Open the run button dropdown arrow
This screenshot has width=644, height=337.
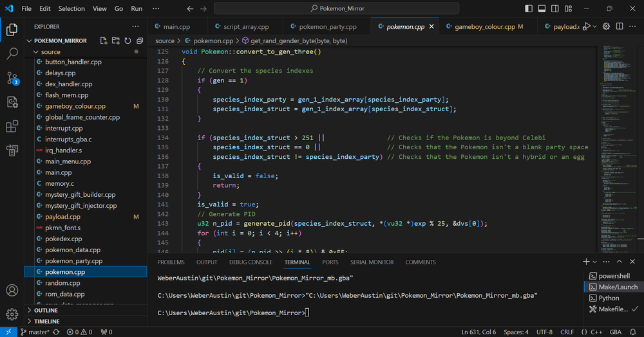tap(596, 26)
